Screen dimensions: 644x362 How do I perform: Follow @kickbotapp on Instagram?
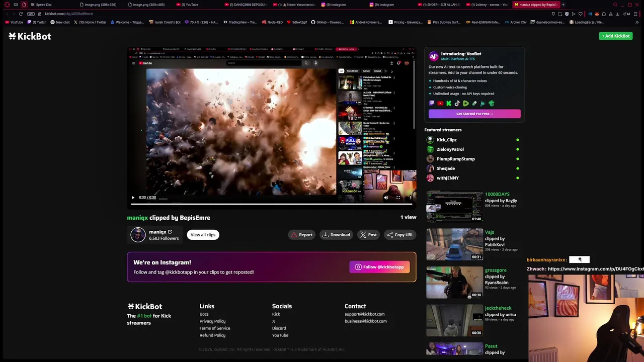pyautogui.click(x=380, y=267)
